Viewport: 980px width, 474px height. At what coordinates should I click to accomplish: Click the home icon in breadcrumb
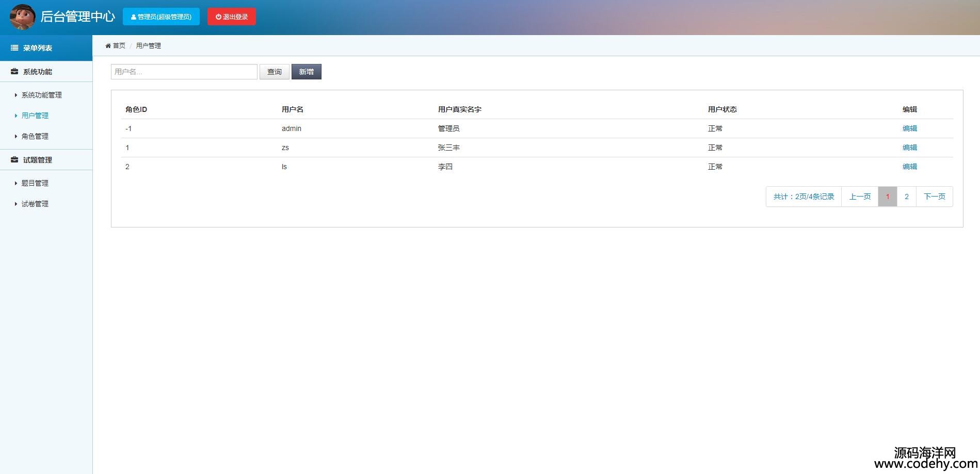[108, 46]
